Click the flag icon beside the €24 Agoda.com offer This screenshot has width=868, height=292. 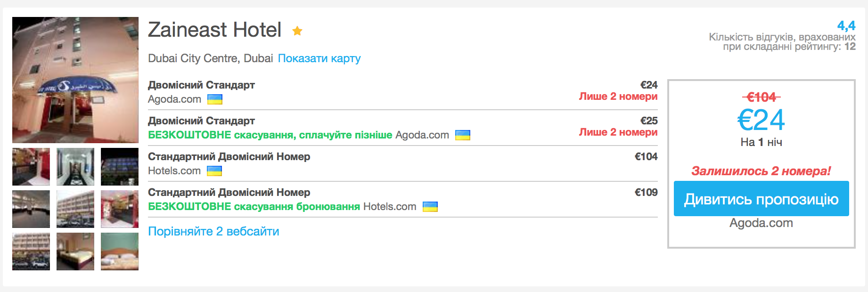[215, 99]
